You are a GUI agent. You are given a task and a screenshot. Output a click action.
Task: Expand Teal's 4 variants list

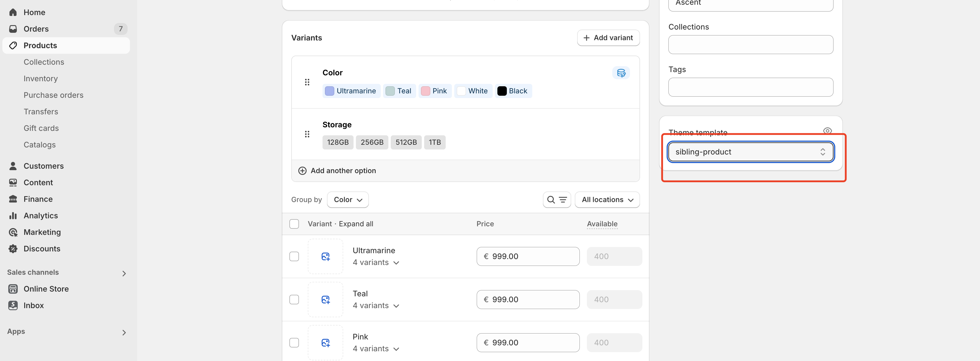[376, 305]
